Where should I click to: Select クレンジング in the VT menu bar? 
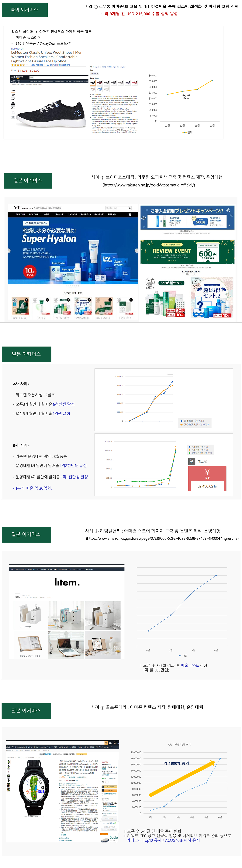(72, 214)
